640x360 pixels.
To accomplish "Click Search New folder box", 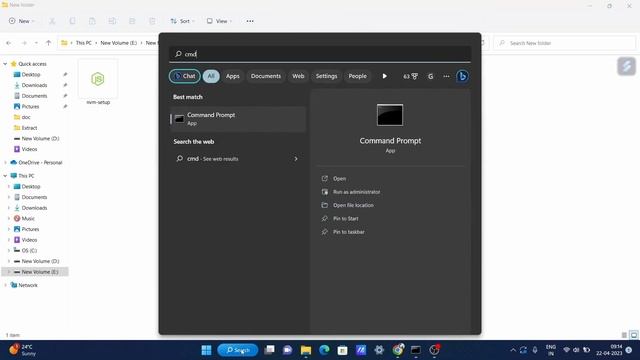I will [565, 43].
